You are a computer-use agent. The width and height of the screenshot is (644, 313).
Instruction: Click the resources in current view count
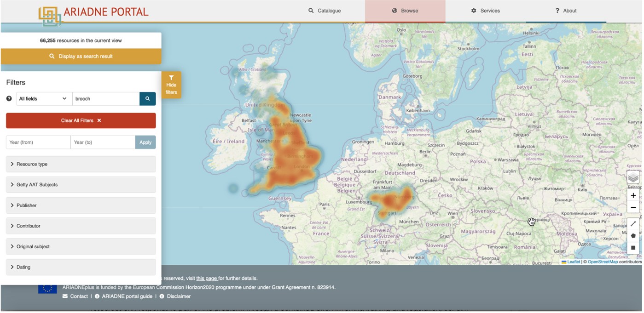[81, 40]
